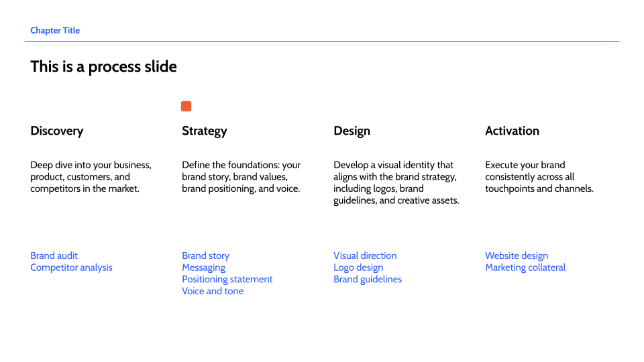
Task: Click the Design heading
Action: (x=352, y=131)
